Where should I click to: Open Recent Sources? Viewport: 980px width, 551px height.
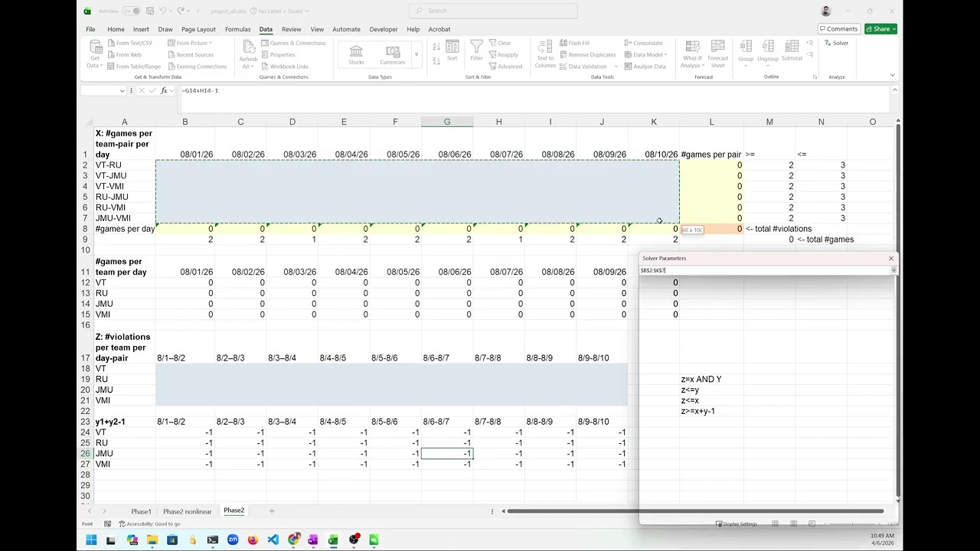(191, 54)
